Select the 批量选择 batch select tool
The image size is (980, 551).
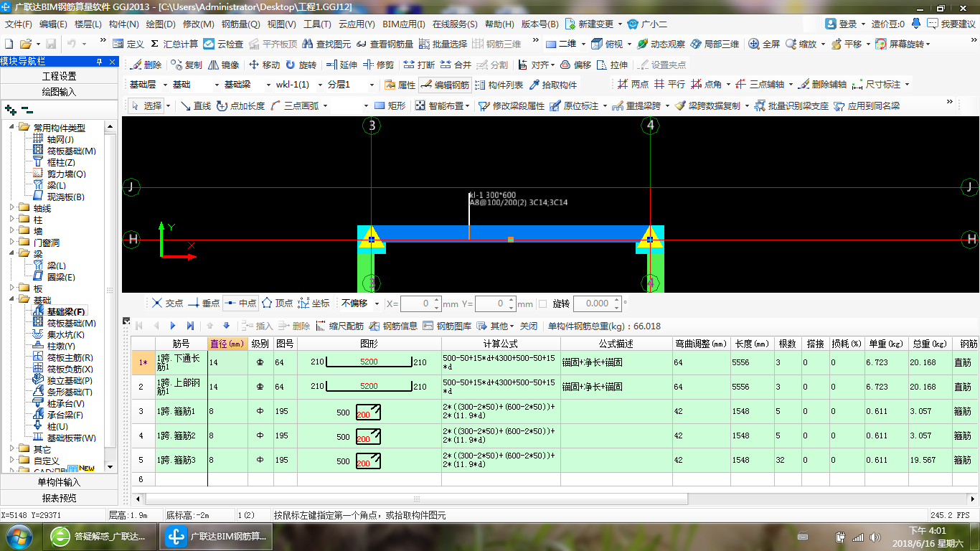[x=443, y=44]
